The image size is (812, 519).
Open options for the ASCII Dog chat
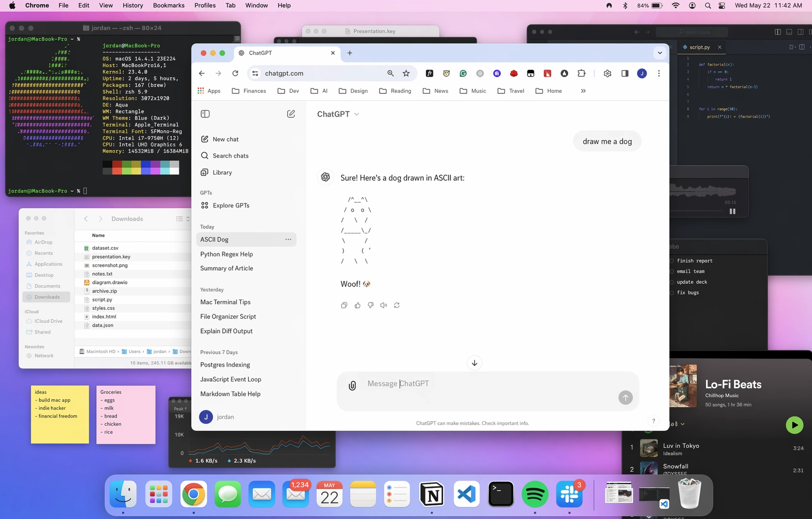coord(288,239)
